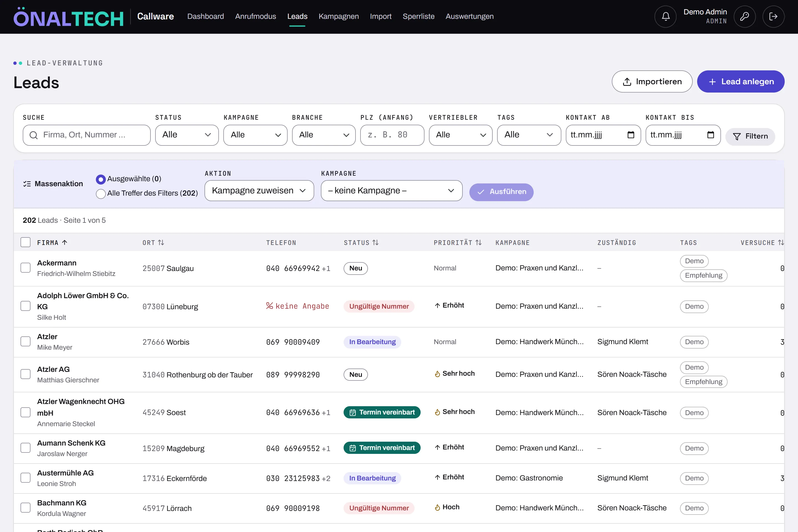Click the logout arrow icon
This screenshot has width=798, height=532.
pyautogui.click(x=773, y=16)
